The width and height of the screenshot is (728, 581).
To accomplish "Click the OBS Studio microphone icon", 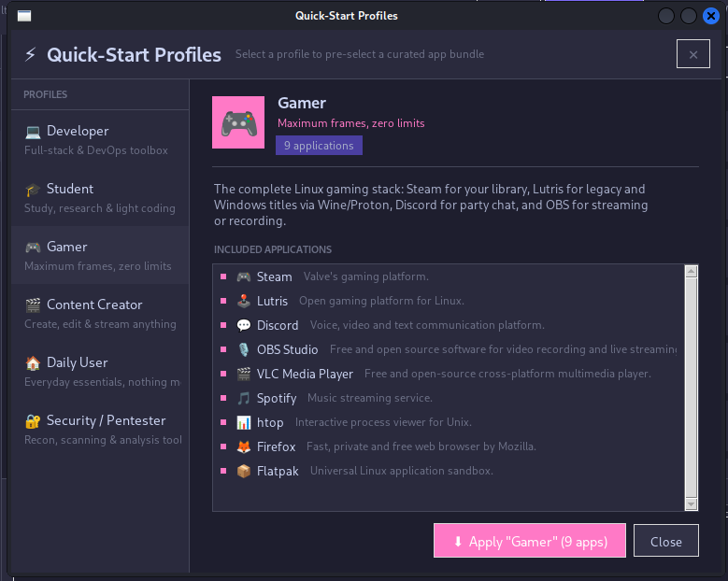I will click(244, 349).
